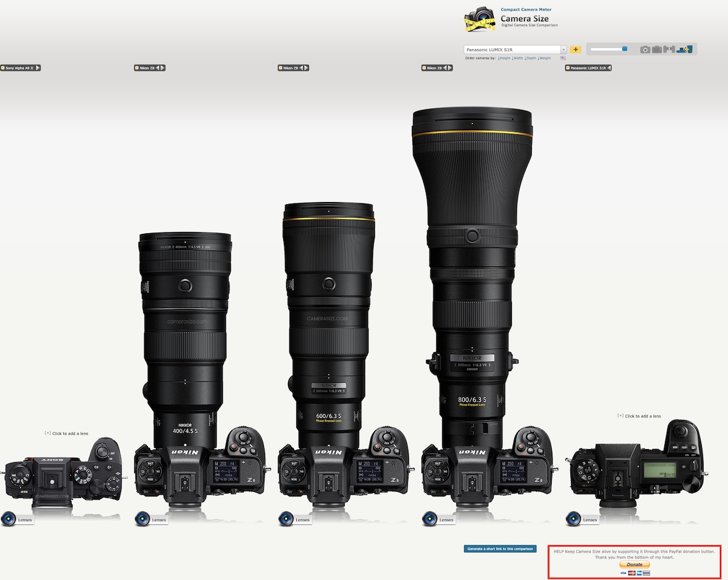The height and width of the screenshot is (580, 728).
Task: Move the Sony Alpha A9 II right with arrow
Action: [38, 68]
